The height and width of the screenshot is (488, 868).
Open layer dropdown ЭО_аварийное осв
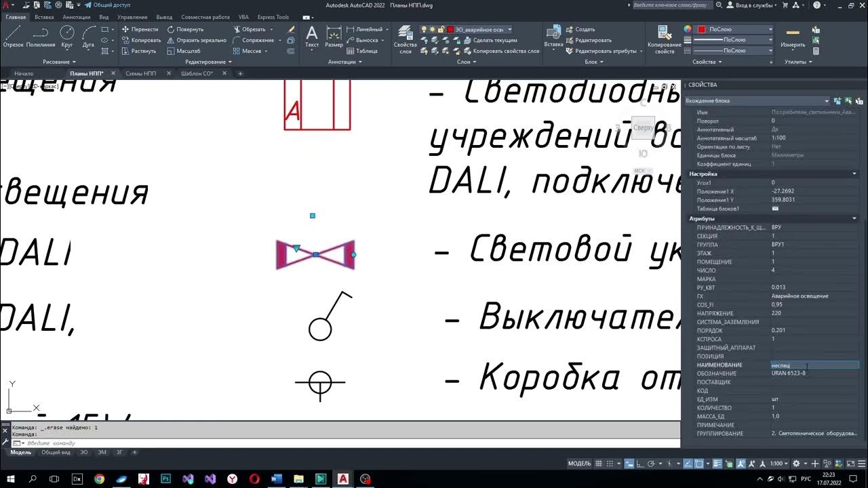coord(509,29)
